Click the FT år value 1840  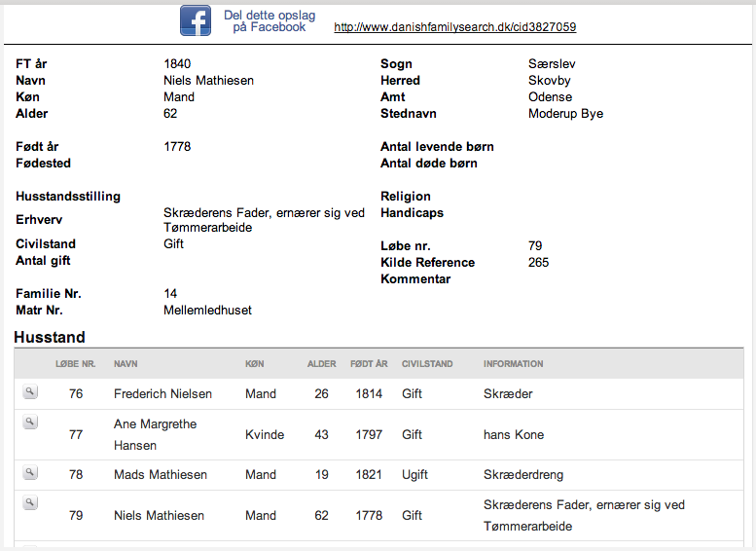pos(177,63)
